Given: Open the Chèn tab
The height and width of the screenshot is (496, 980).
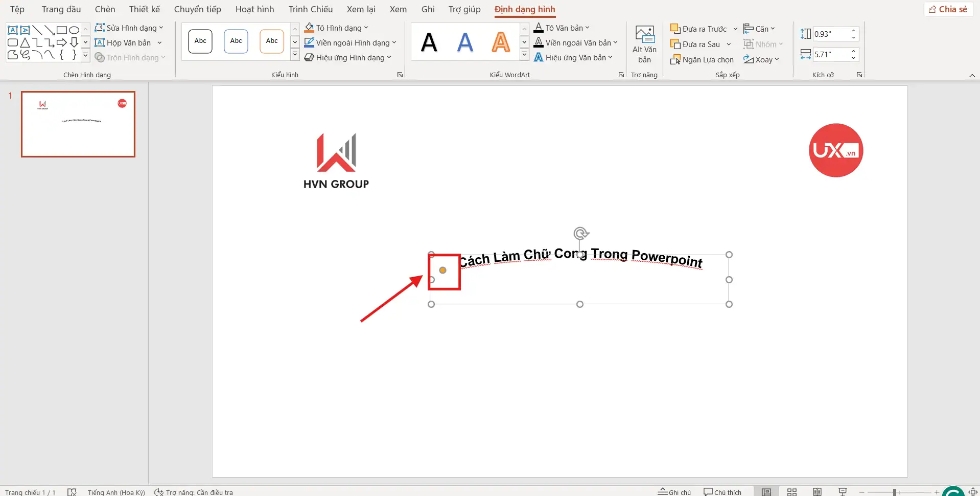Looking at the screenshot, I should pyautogui.click(x=105, y=9).
